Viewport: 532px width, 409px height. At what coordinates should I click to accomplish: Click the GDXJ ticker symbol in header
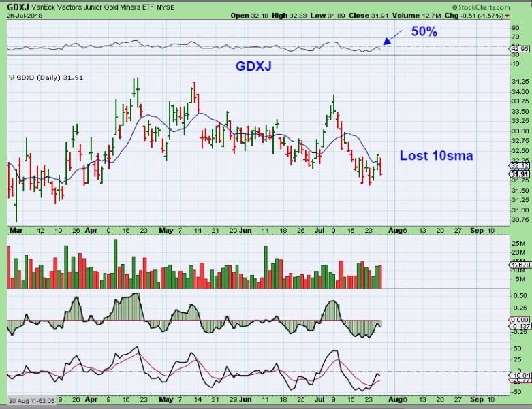click(18, 7)
